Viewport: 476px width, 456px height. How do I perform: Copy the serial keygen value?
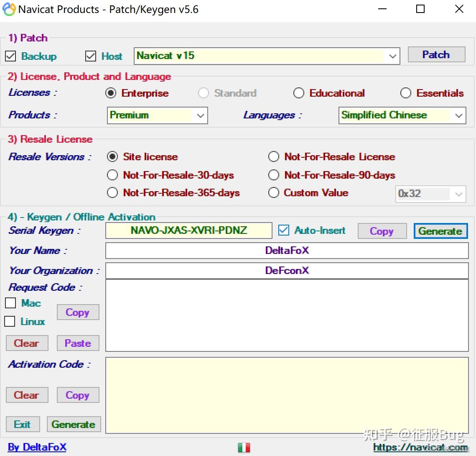382,231
